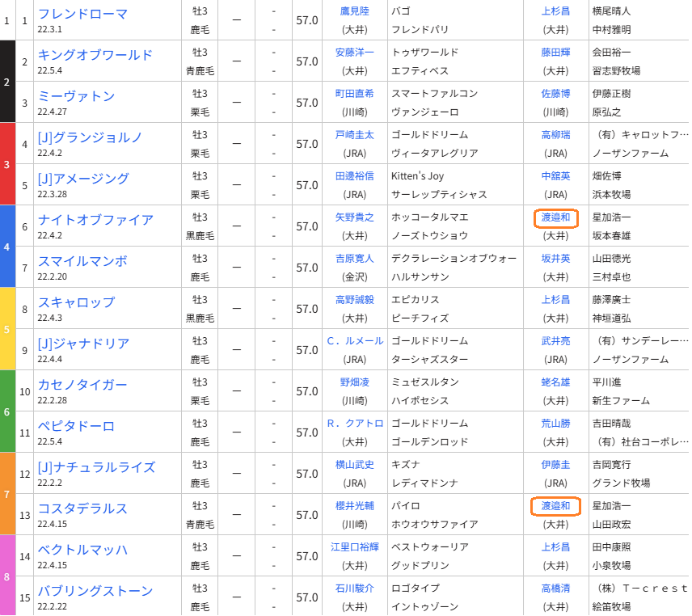The height and width of the screenshot is (616, 692).
Task: Open horse ミーヴァトン page
Action: (76, 96)
